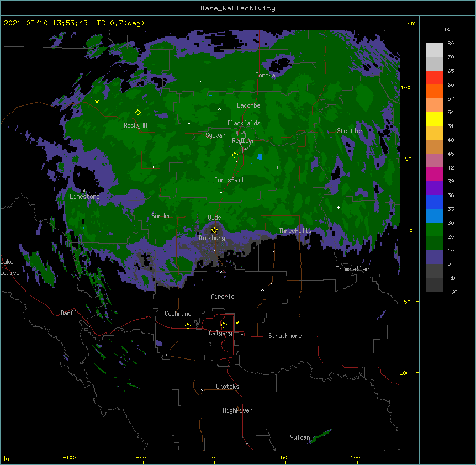The image size is (476, 465).
Task: Click the Calgary city label
Action: [x=220, y=333]
